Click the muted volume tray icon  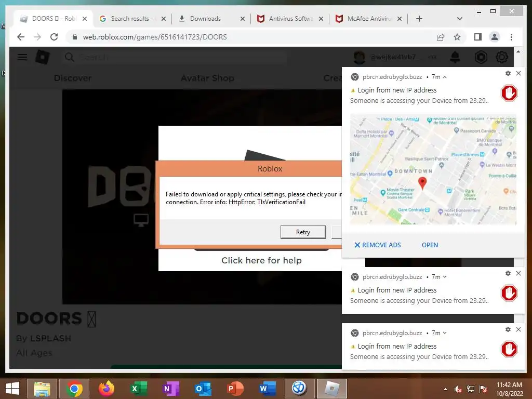pos(458,389)
